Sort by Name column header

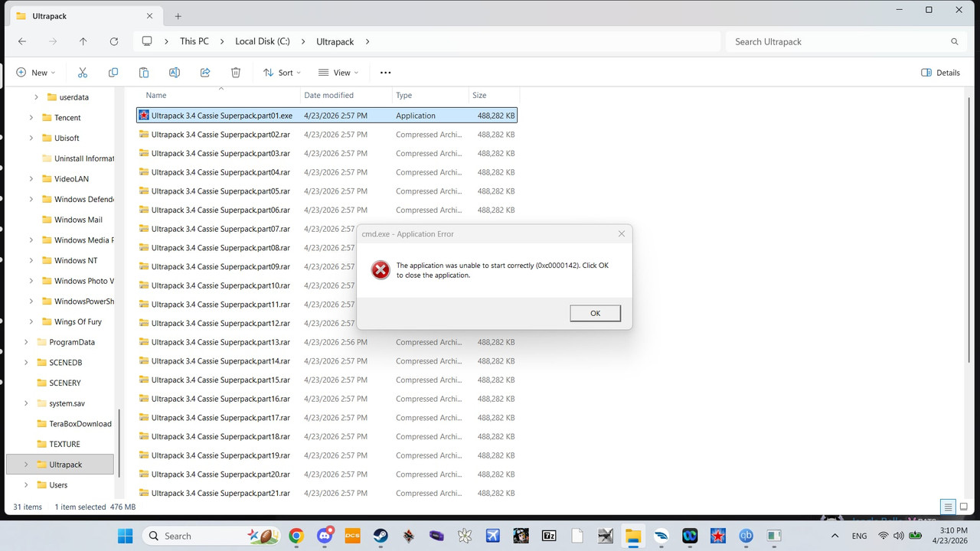219,95
